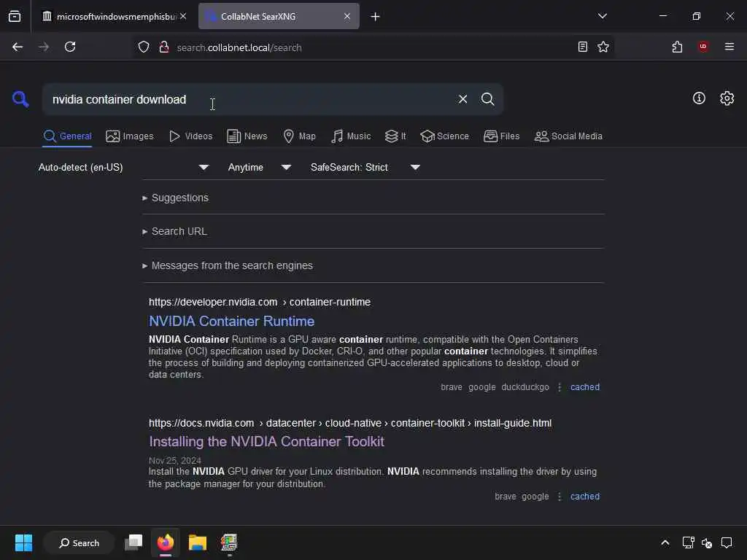
Task: Click muted volume tray icon
Action: click(707, 542)
